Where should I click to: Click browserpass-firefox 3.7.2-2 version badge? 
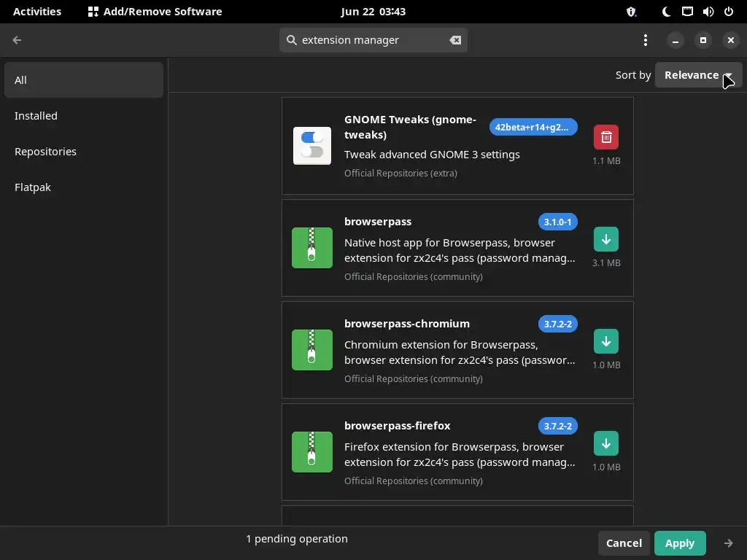click(x=558, y=426)
